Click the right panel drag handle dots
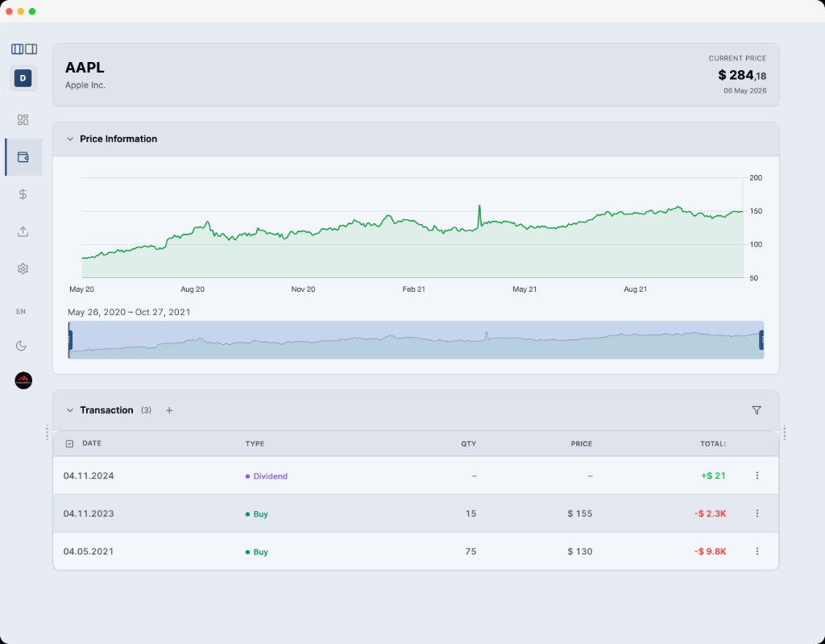Screen dimensions: 825x644 pyautogui.click(x=785, y=433)
